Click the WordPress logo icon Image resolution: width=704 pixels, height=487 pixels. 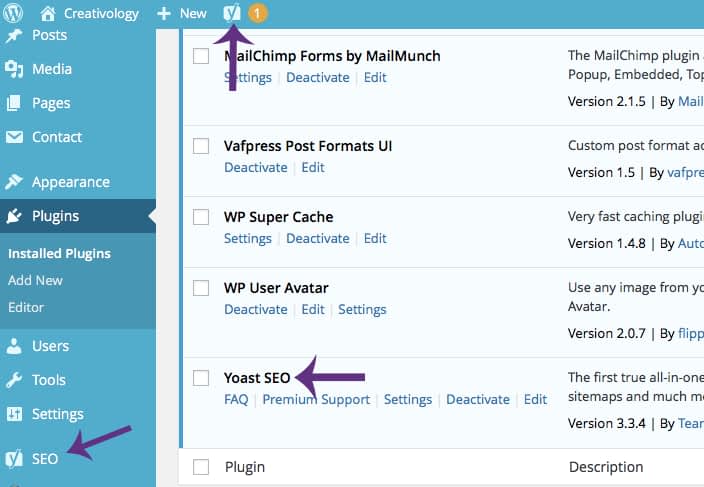16,13
